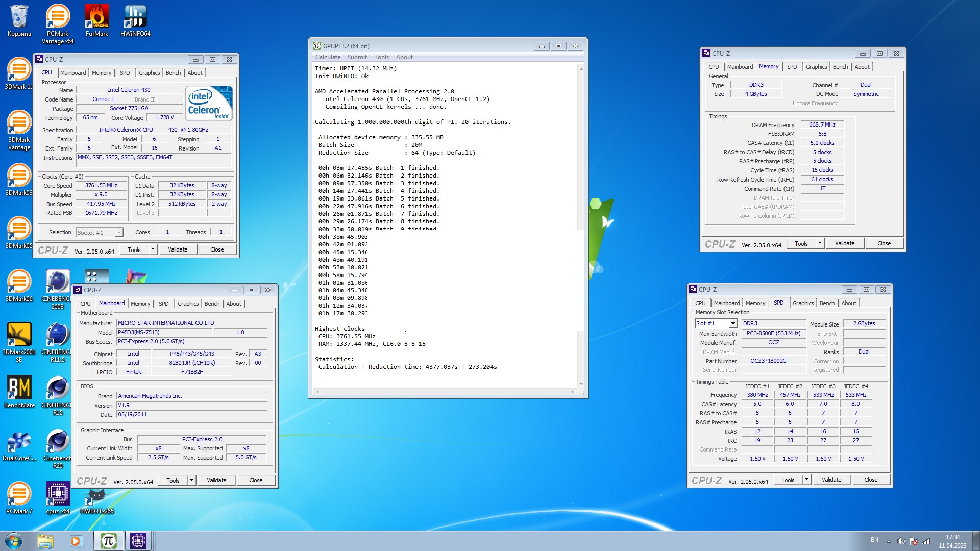The height and width of the screenshot is (551, 980).
Task: Open Calculate menu in GPUPI
Action: pyautogui.click(x=328, y=57)
